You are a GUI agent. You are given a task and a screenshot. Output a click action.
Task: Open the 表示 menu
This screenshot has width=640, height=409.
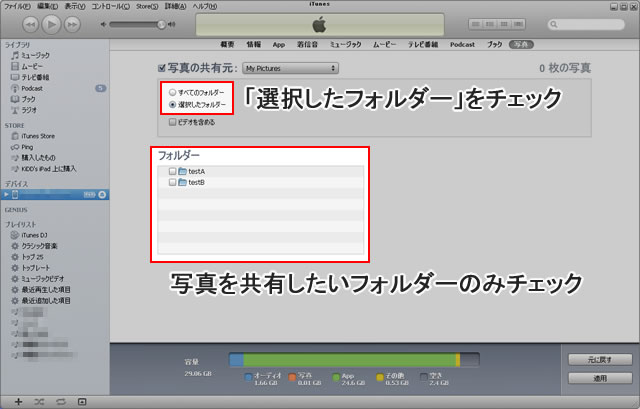(75, 7)
